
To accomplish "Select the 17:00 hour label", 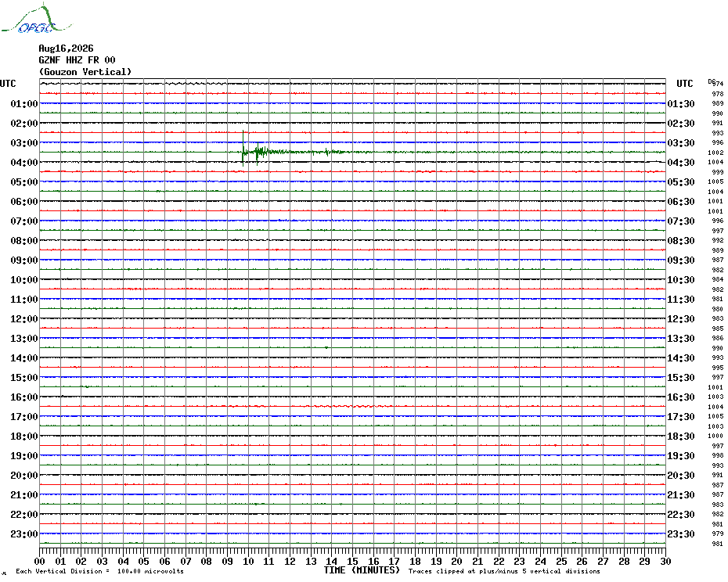I will (x=24, y=416).
